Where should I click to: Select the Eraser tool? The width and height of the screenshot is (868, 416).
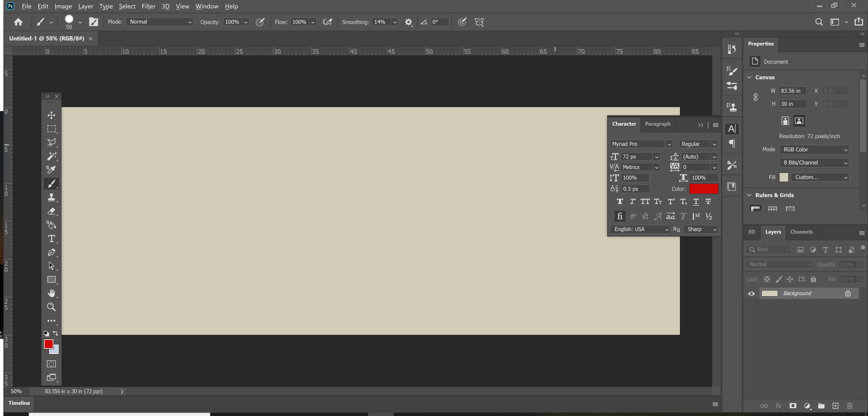pyautogui.click(x=51, y=211)
